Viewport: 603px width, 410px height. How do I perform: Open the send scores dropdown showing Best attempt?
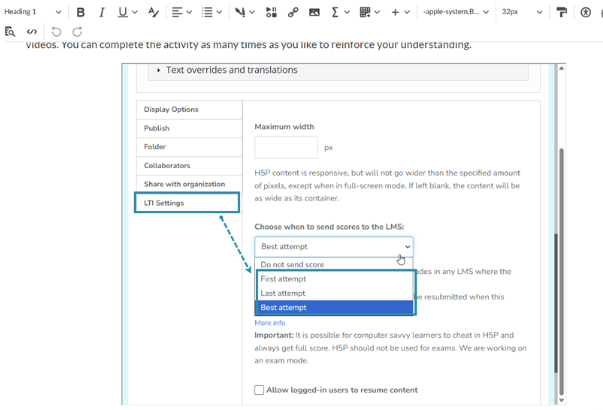[334, 247]
